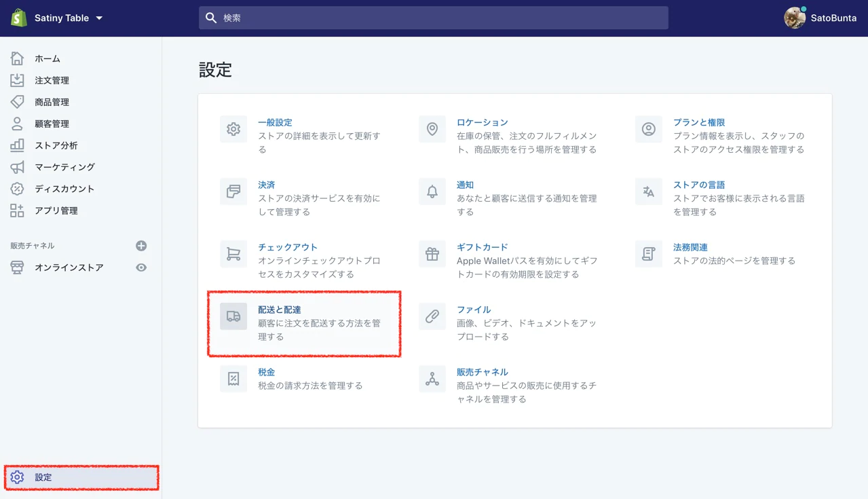Open 注文管理 in the sidebar
This screenshot has height=499, width=868.
click(52, 80)
